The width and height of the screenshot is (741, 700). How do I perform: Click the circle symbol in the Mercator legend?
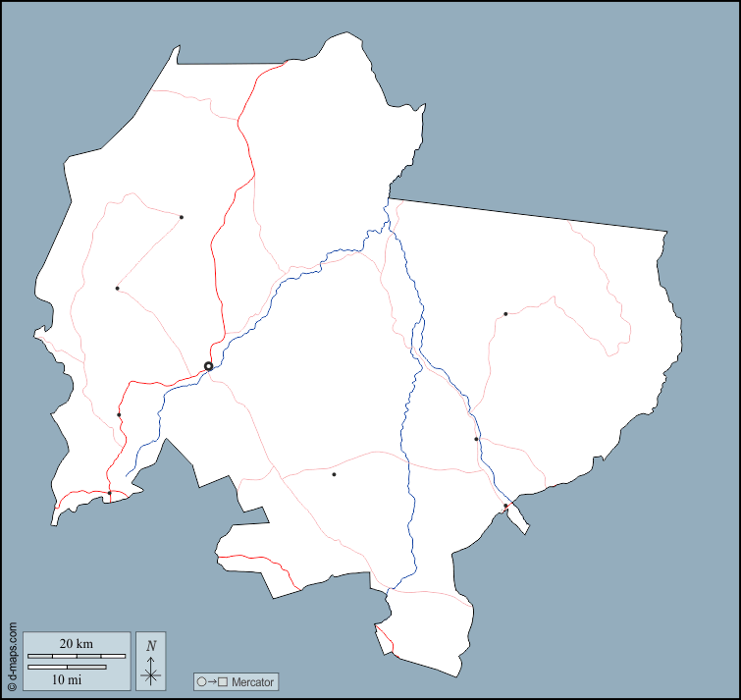(x=201, y=681)
